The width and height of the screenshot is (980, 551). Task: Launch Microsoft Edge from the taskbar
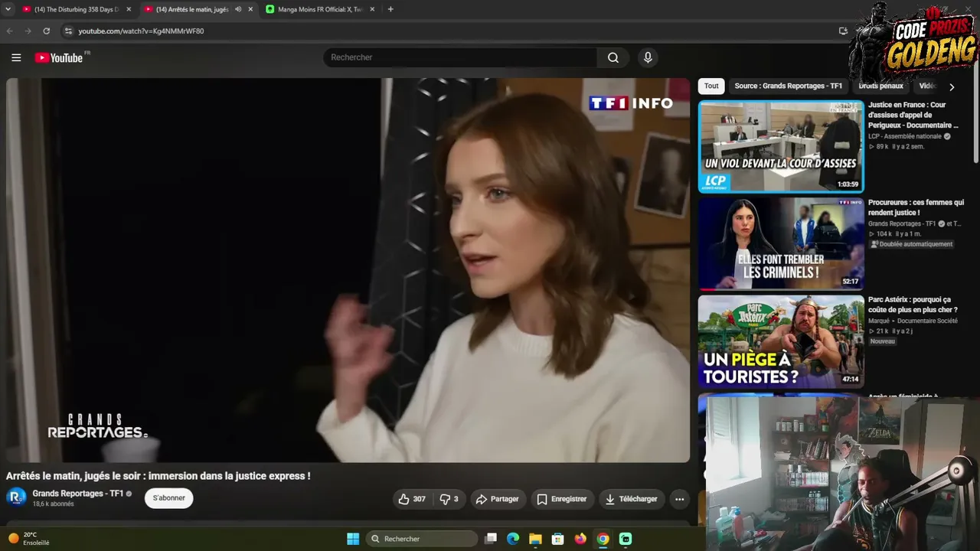coord(513,539)
